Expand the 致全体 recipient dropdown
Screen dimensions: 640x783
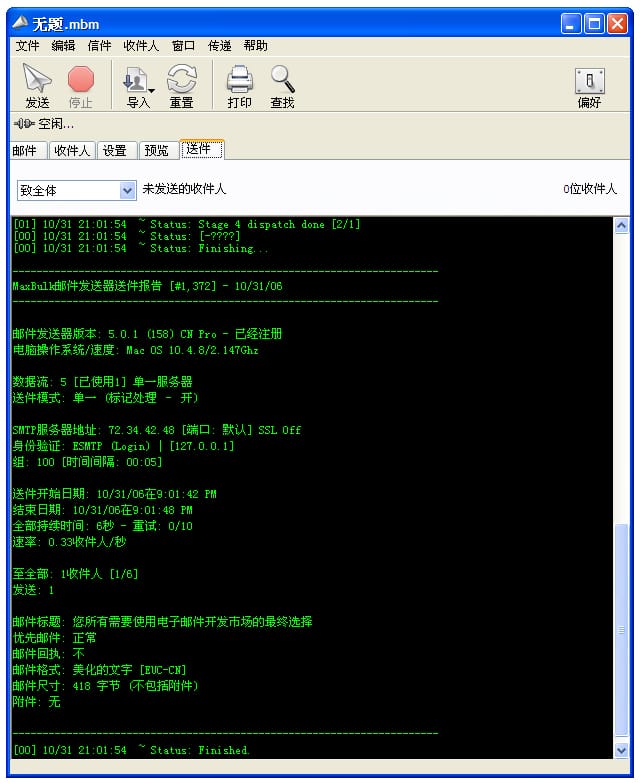pyautogui.click(x=127, y=190)
